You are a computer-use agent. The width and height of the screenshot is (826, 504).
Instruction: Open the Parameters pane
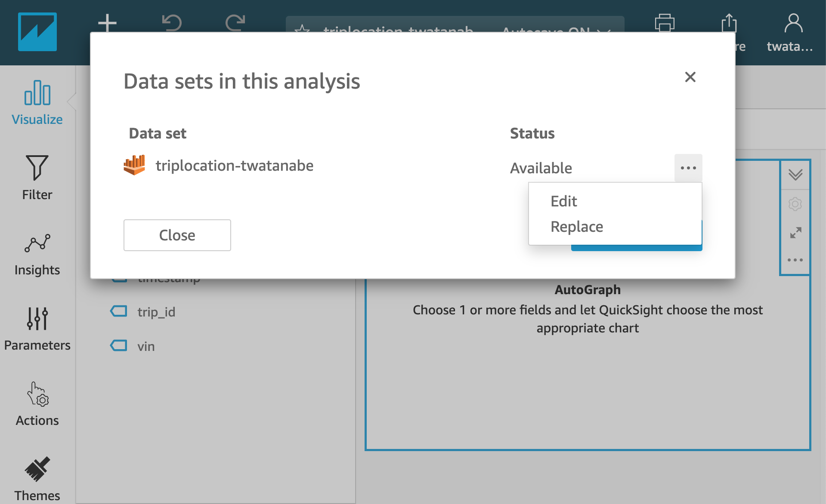click(x=37, y=329)
